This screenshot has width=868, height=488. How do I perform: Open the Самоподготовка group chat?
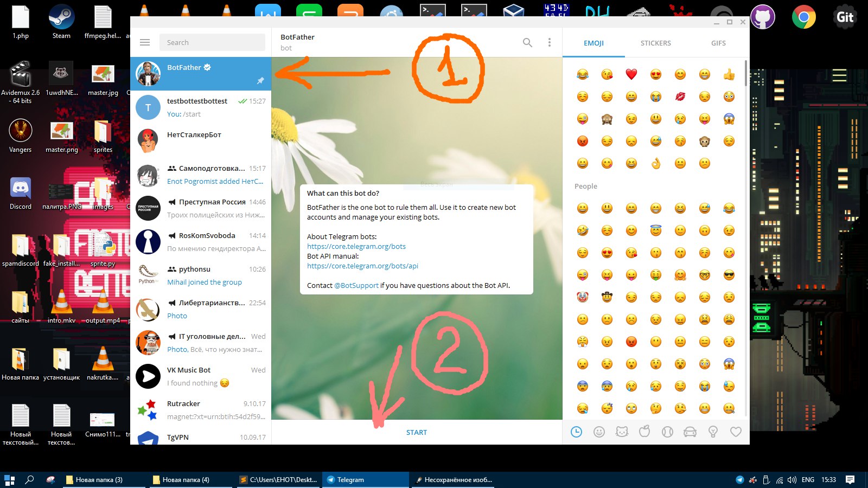point(201,175)
